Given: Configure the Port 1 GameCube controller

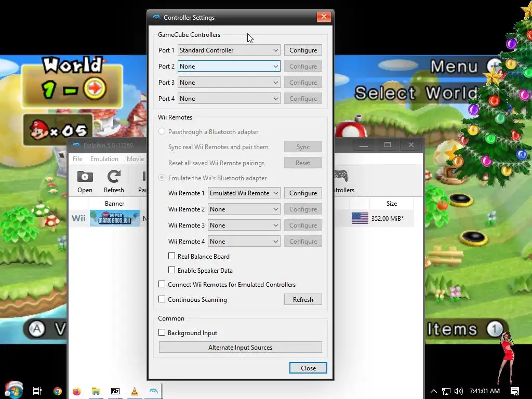Looking at the screenshot, I should [303, 50].
